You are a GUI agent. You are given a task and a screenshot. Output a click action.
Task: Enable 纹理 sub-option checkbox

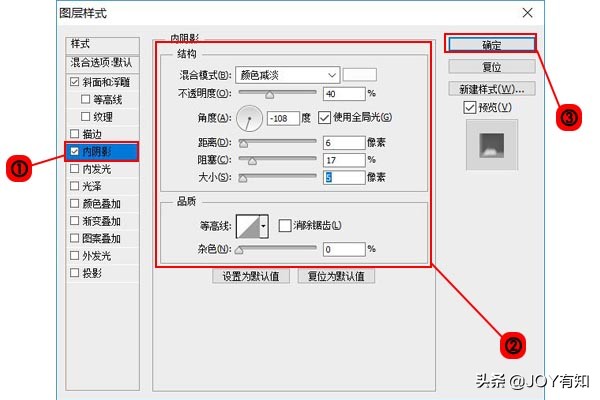click(85, 116)
